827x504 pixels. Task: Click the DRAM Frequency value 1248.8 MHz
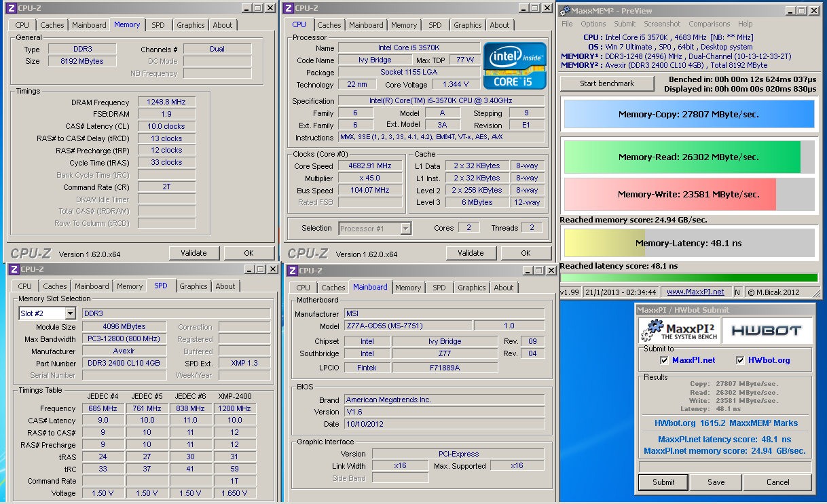(x=166, y=102)
